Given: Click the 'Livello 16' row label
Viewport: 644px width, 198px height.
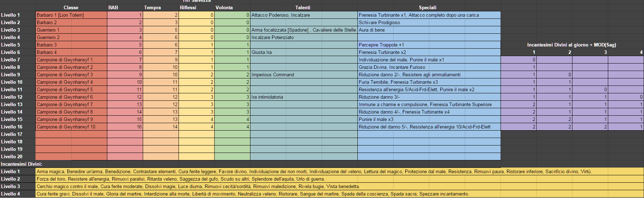Looking at the screenshot, I should 18,127.
